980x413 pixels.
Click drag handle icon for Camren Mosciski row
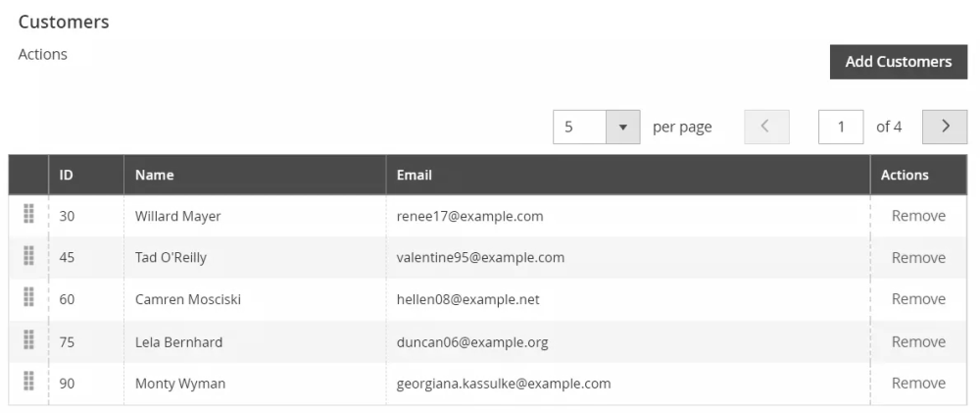point(28,298)
